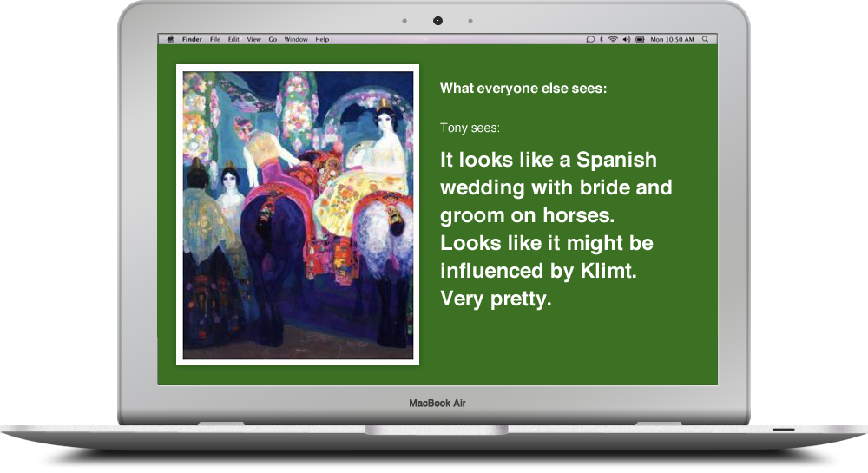Open the Finder menu
868x473 pixels.
coord(192,39)
